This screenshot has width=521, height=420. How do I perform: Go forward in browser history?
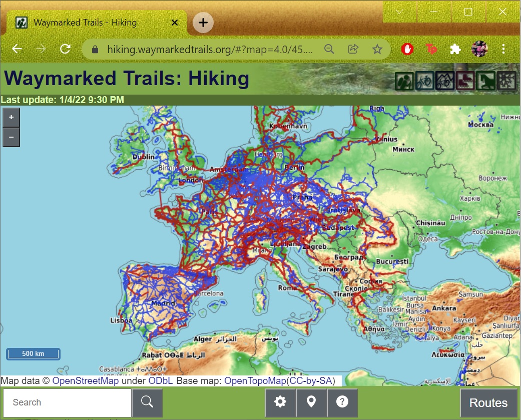(x=41, y=49)
